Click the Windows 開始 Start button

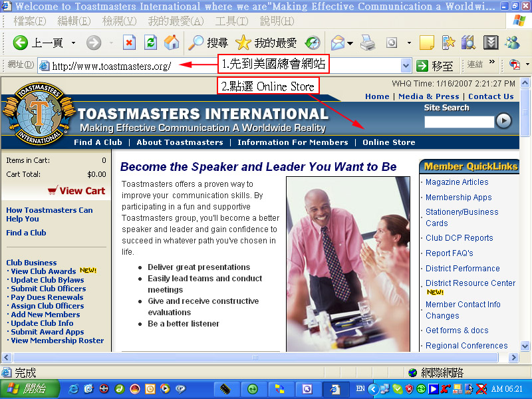[26, 388]
